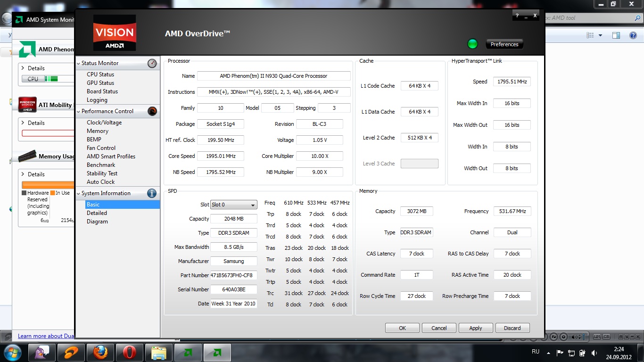Click the CPU usage bar in System Monitor

tap(48, 79)
